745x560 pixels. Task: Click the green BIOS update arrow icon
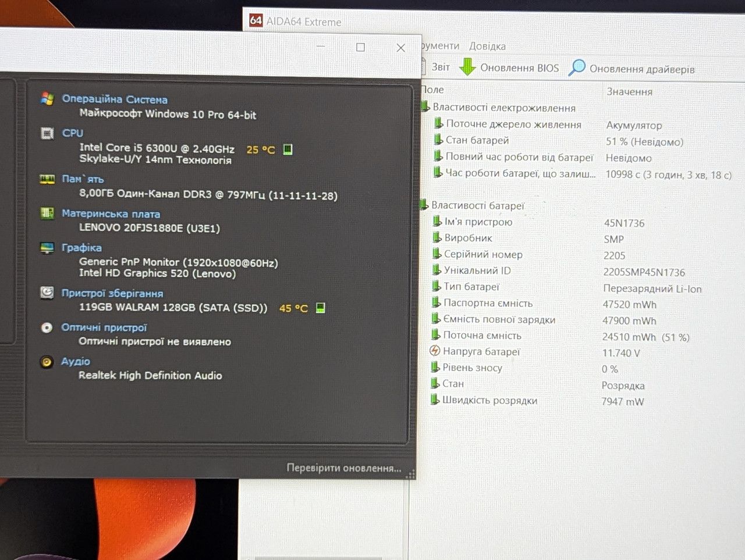(467, 67)
